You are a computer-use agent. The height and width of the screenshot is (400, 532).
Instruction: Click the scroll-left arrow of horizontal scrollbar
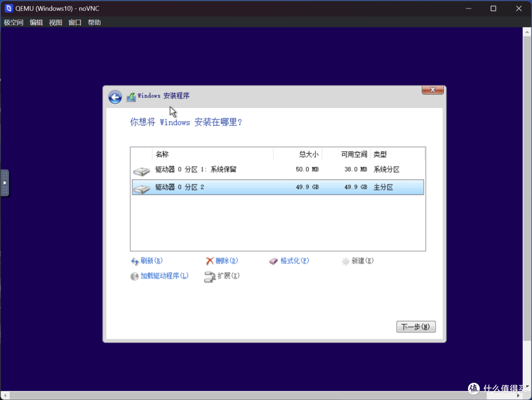[x=5, y=396]
